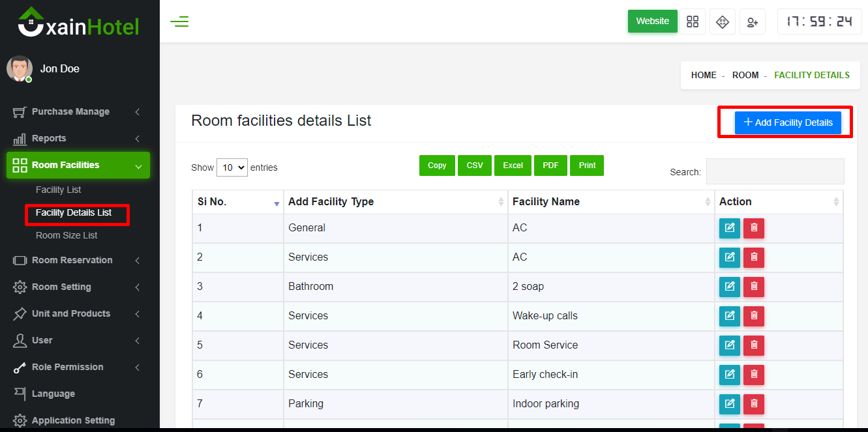Open Facility List in the sidebar

point(59,190)
